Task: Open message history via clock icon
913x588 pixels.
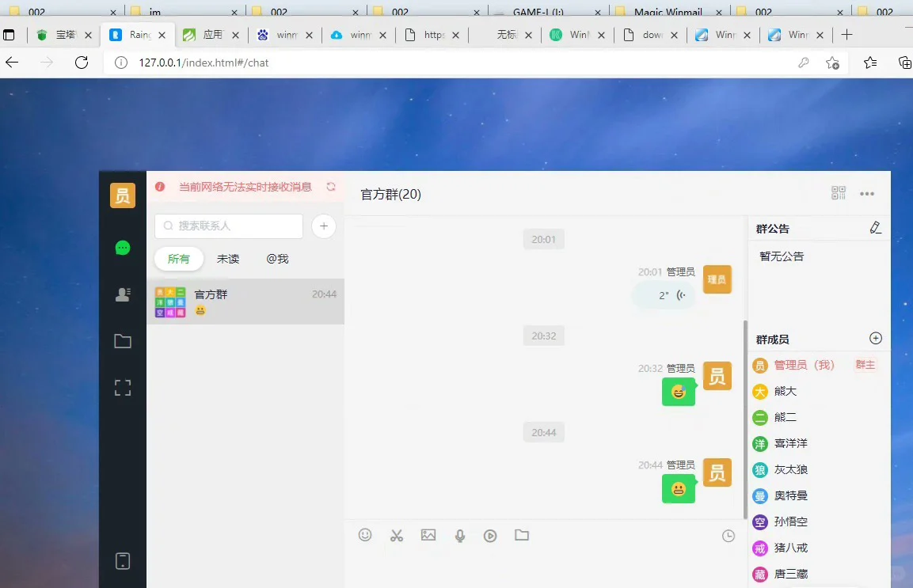Action: pyautogui.click(x=728, y=535)
